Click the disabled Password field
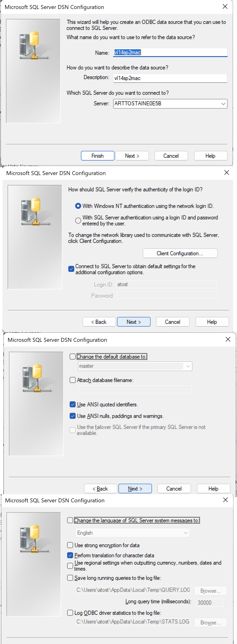237x644 pixels. click(167, 295)
